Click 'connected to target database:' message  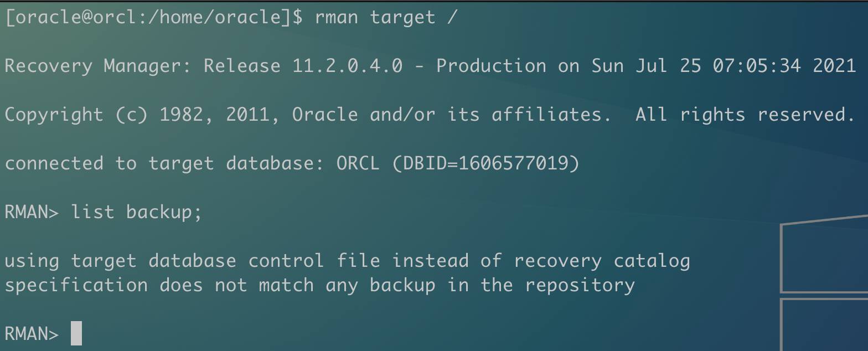pyautogui.click(x=164, y=163)
